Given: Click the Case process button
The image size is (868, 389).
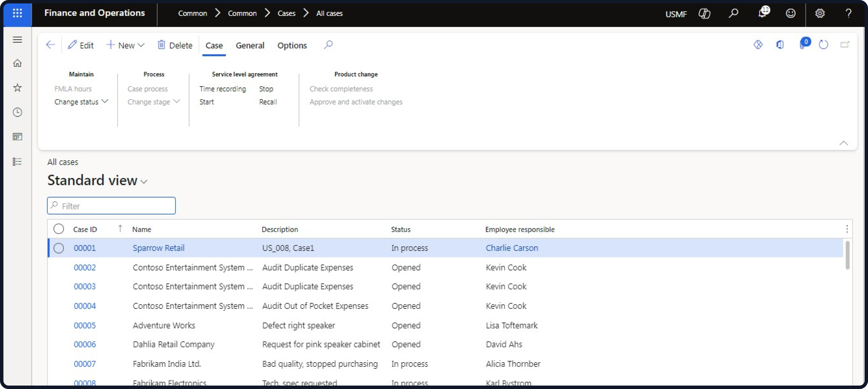Looking at the screenshot, I should (147, 89).
